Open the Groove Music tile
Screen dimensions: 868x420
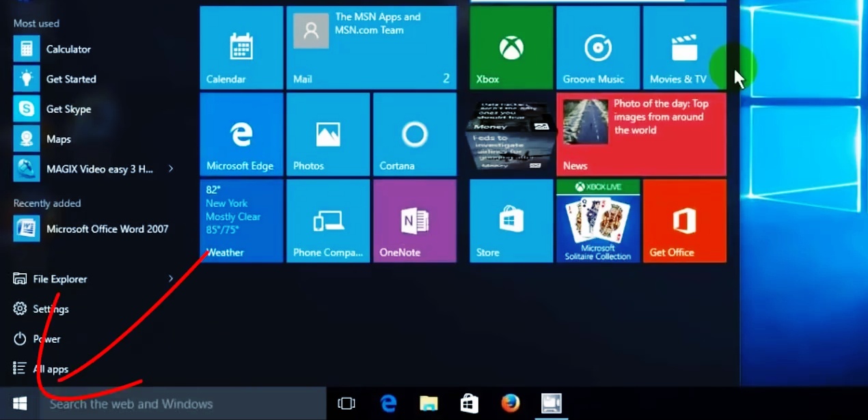pos(598,48)
